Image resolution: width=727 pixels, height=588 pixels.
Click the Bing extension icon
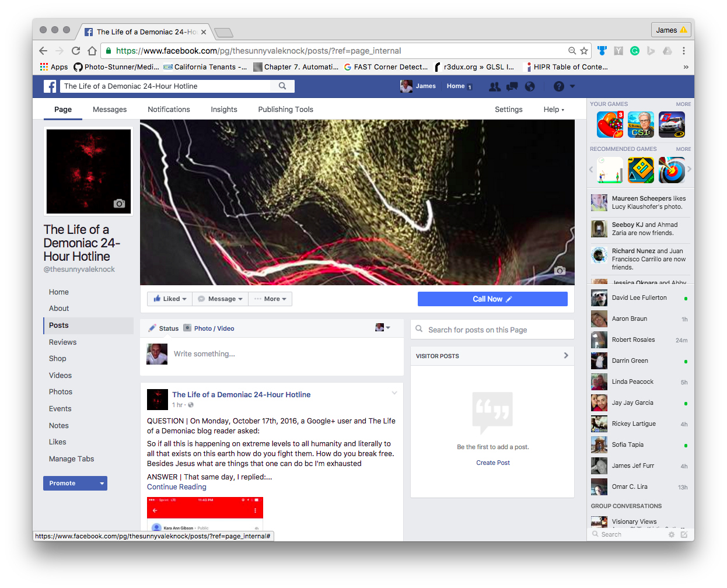[x=651, y=51]
